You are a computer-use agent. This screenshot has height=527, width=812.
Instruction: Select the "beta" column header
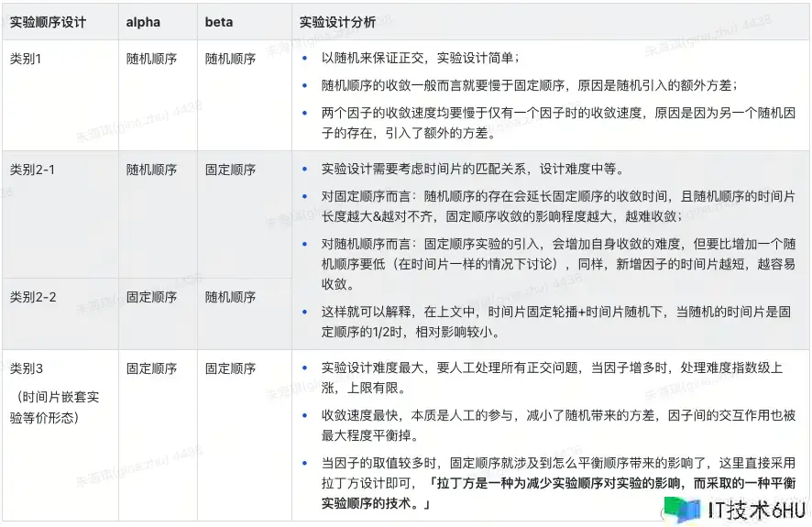(x=219, y=22)
